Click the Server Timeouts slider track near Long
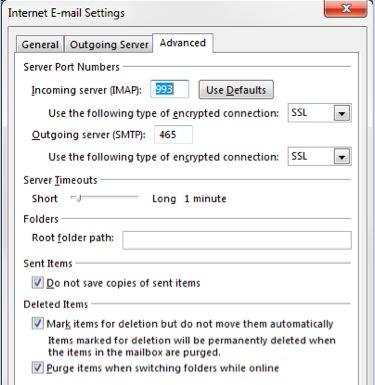Viewport: 375px width, 385px height. [132, 197]
